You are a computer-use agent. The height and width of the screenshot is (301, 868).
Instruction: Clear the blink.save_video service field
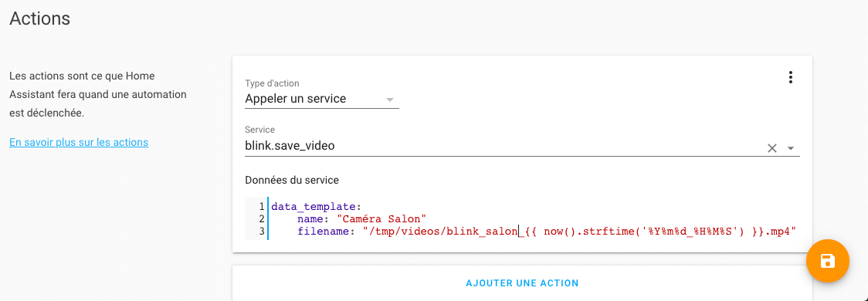pyautogui.click(x=772, y=148)
